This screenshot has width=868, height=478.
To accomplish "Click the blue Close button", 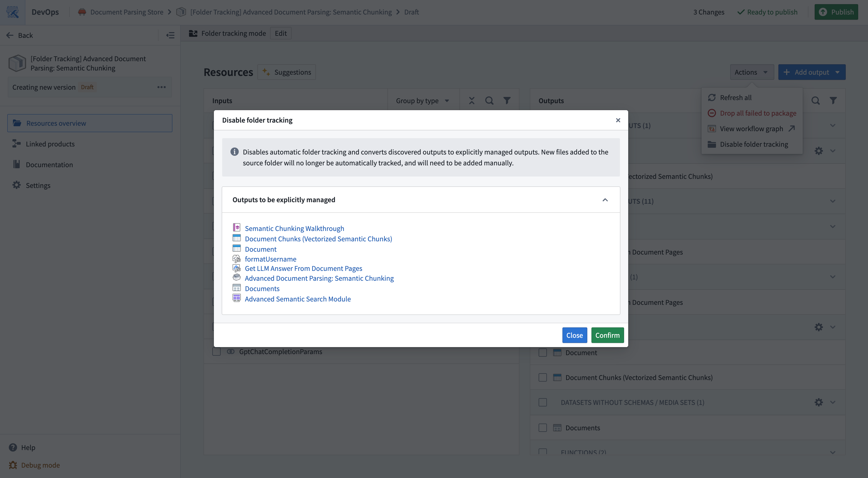I will coord(575,335).
